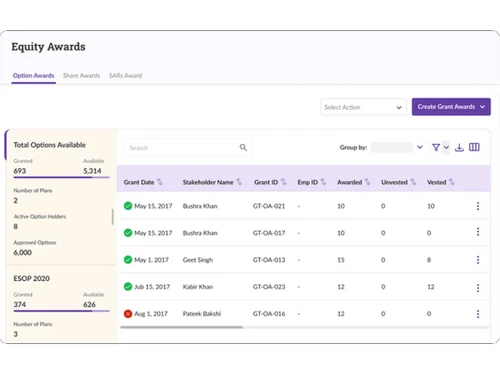
Task: Click Total Options granted progress bar
Action: click(61, 177)
